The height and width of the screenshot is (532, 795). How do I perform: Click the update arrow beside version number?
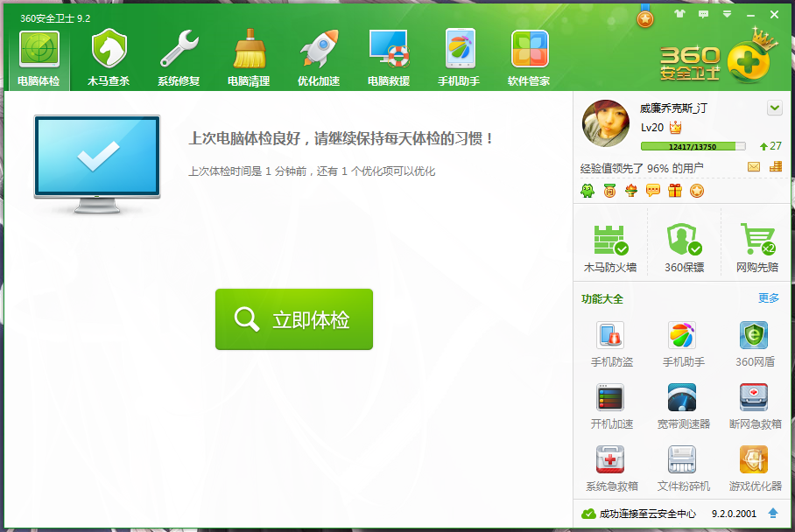773,514
